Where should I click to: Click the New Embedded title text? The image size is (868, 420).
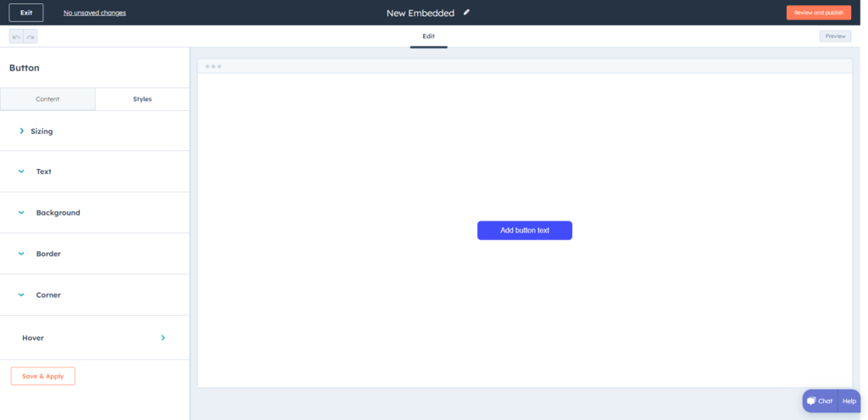[x=420, y=13]
